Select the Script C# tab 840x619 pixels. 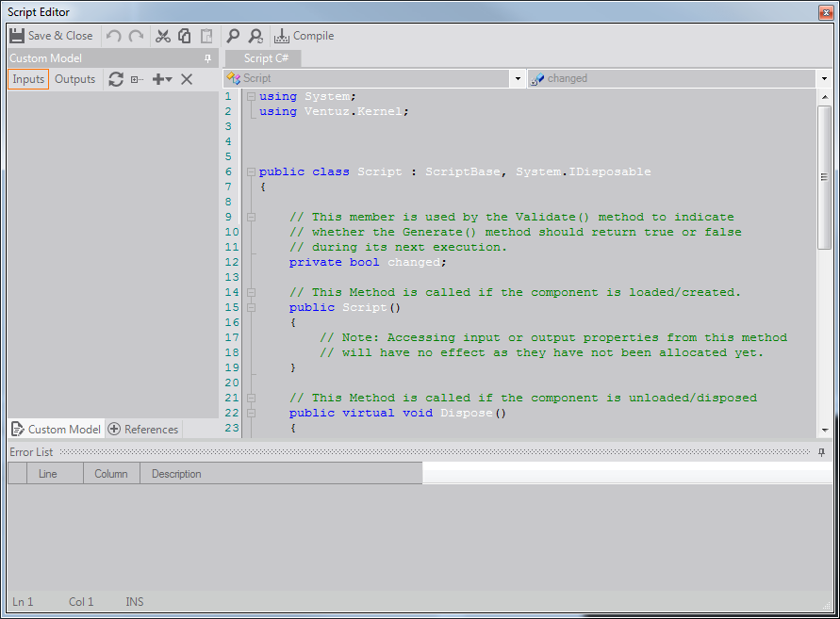click(x=265, y=58)
